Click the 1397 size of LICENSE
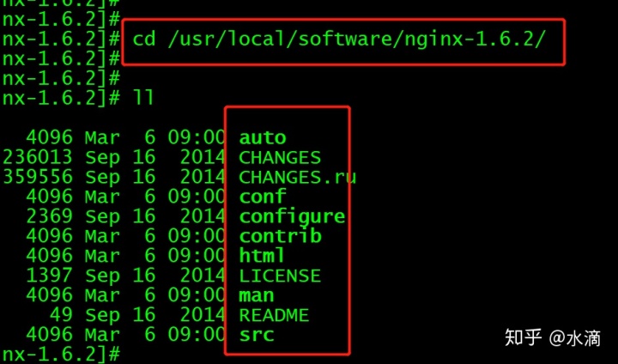 (x=49, y=276)
